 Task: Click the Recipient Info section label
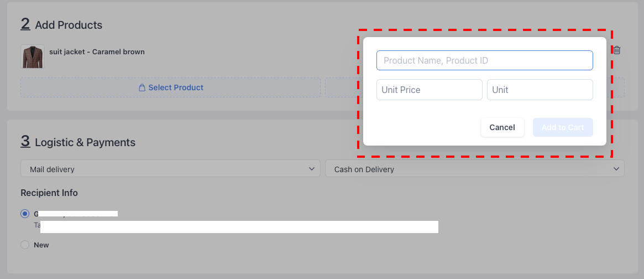click(49, 193)
